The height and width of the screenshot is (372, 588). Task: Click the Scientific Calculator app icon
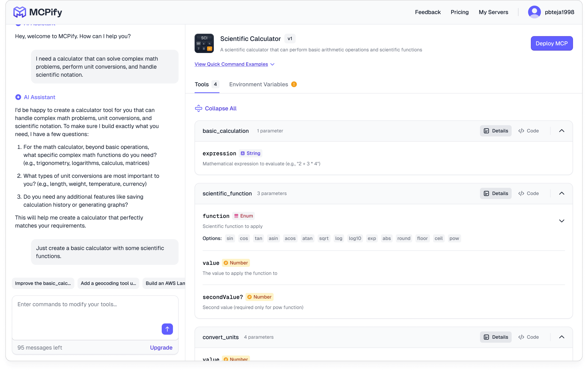click(x=204, y=43)
